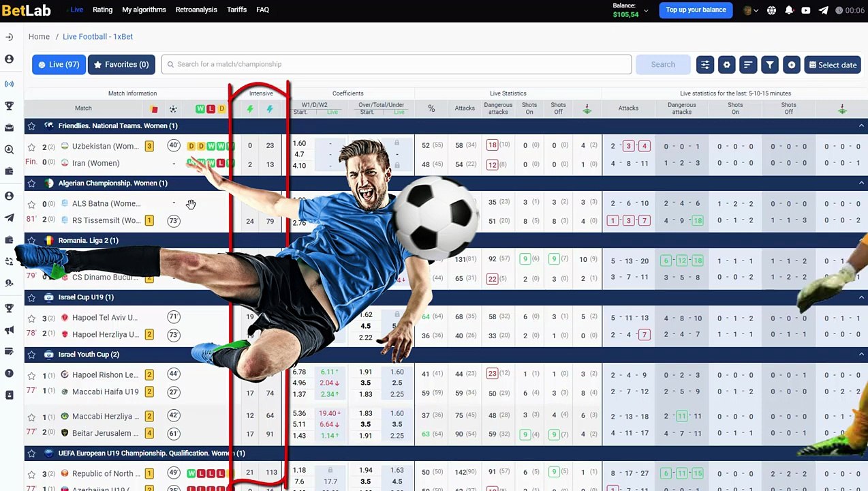
Task: Open the YouTube channel icon
Action: pos(806,10)
